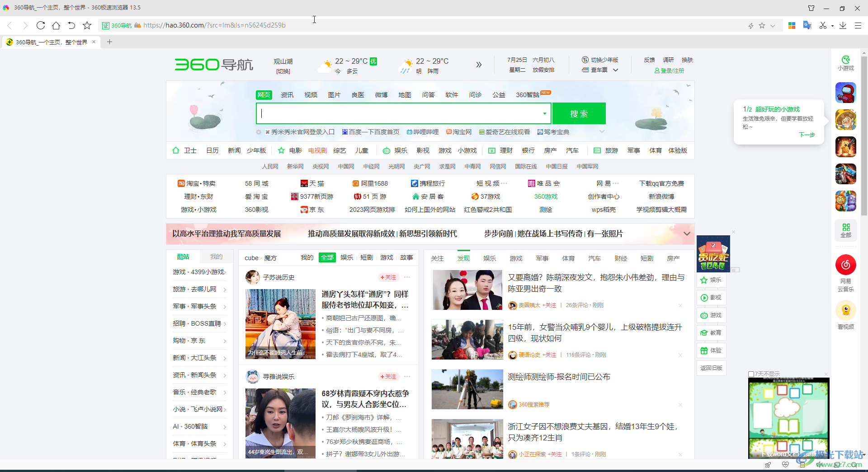This screenshot has width=868, height=472.
Task: Open the skin/theme shirt icon in title bar
Action: pyautogui.click(x=811, y=8)
